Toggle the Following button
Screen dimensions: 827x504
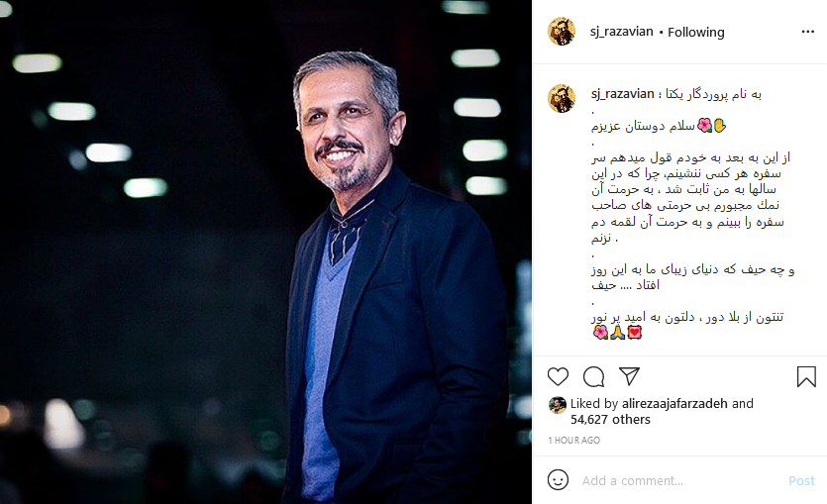point(695,32)
